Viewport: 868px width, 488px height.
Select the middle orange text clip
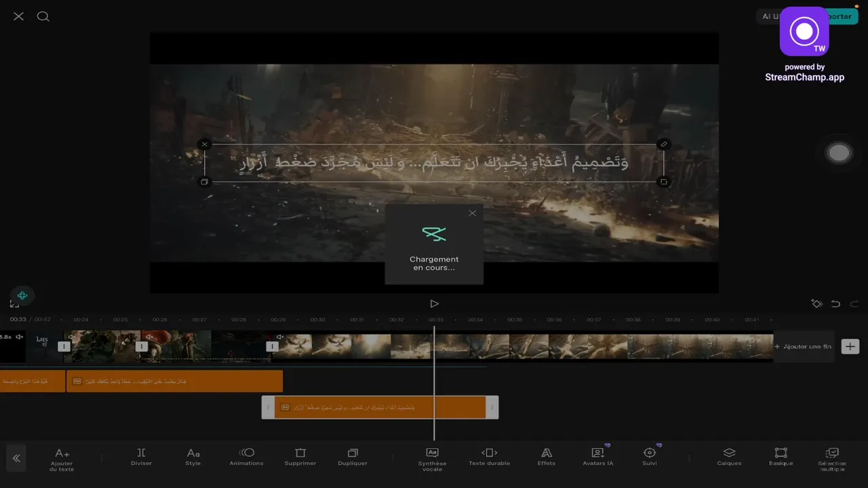(174, 381)
